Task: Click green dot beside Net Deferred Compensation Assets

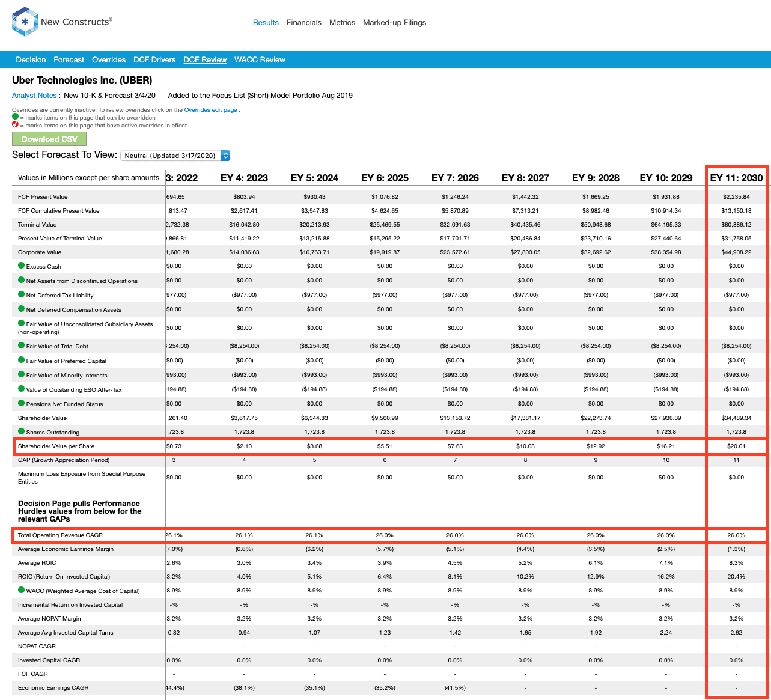Action: (21, 309)
